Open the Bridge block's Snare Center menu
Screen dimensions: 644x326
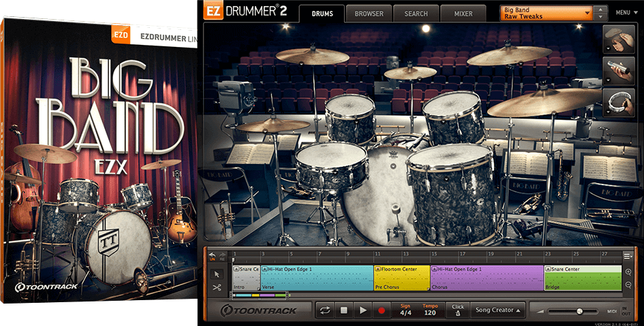[x=549, y=269]
